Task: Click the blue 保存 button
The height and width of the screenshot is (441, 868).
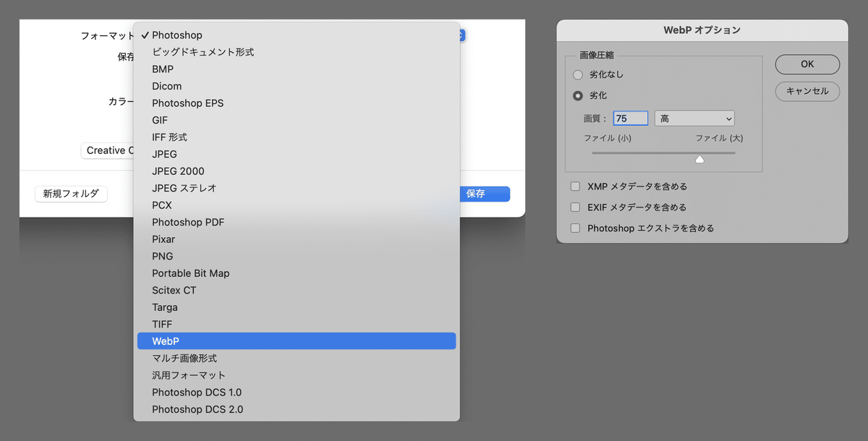Action: tap(484, 194)
